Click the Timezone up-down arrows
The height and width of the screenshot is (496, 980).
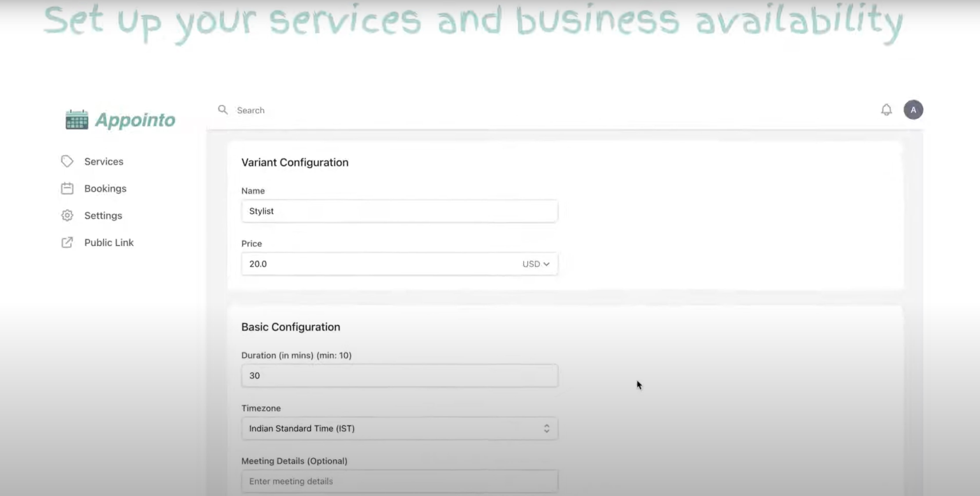click(x=546, y=428)
